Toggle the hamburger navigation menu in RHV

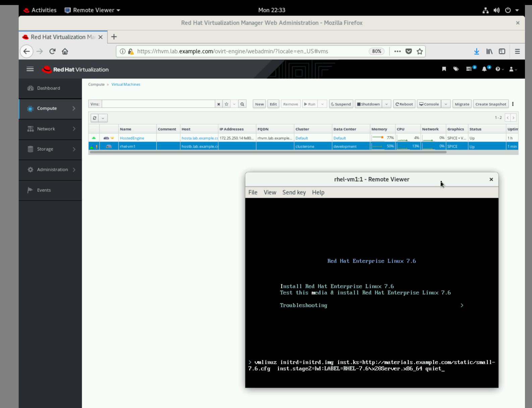pyautogui.click(x=30, y=69)
